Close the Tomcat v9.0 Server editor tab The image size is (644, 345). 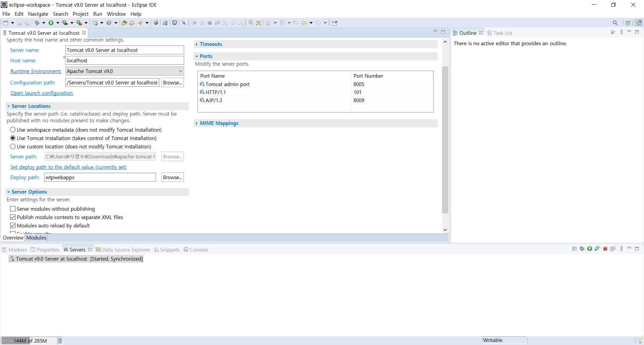(84, 33)
